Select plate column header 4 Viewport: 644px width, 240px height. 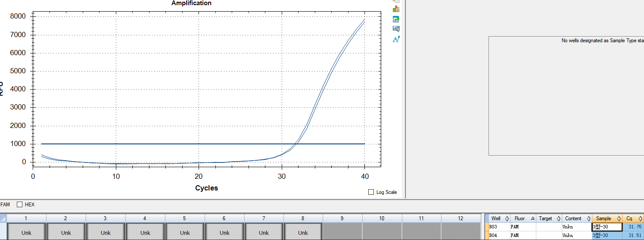145,218
